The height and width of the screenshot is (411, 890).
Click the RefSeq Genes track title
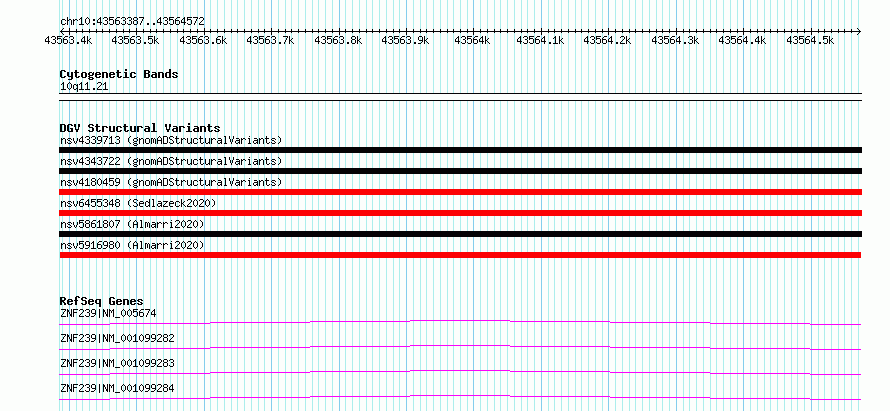[102, 301]
